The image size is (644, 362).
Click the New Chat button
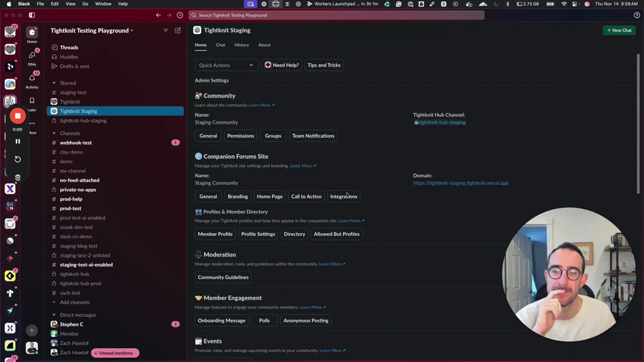coord(619,30)
